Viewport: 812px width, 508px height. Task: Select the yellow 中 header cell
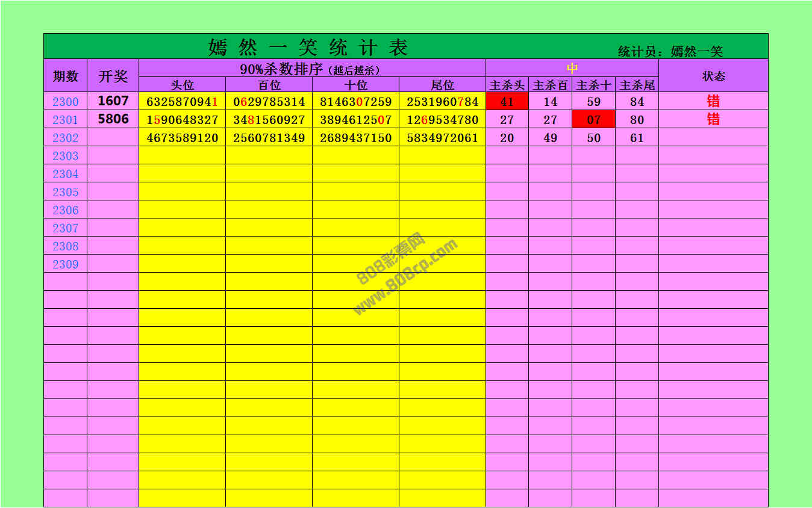pos(572,68)
